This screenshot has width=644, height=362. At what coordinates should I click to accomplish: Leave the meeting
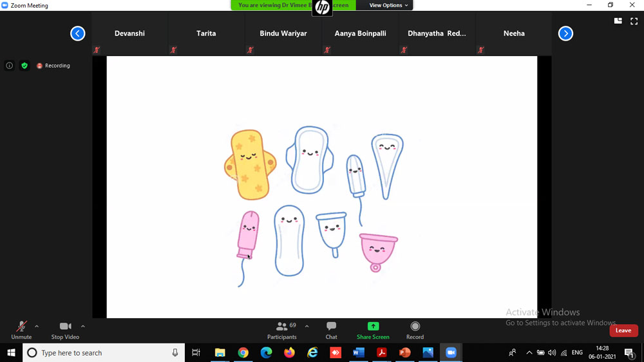(623, 330)
